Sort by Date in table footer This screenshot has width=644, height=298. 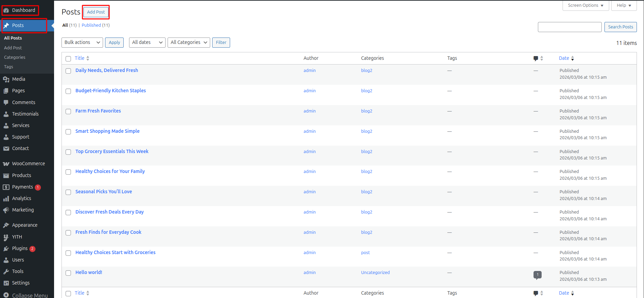566,293
